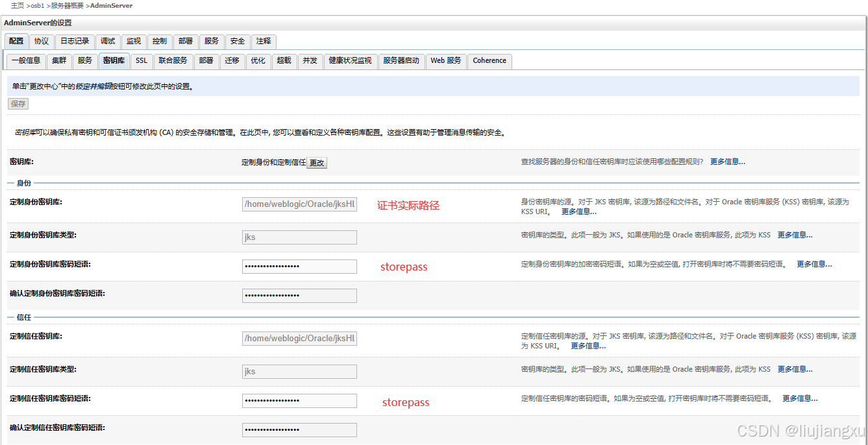Open the 健康状况监视 sub-tab

coord(350,61)
